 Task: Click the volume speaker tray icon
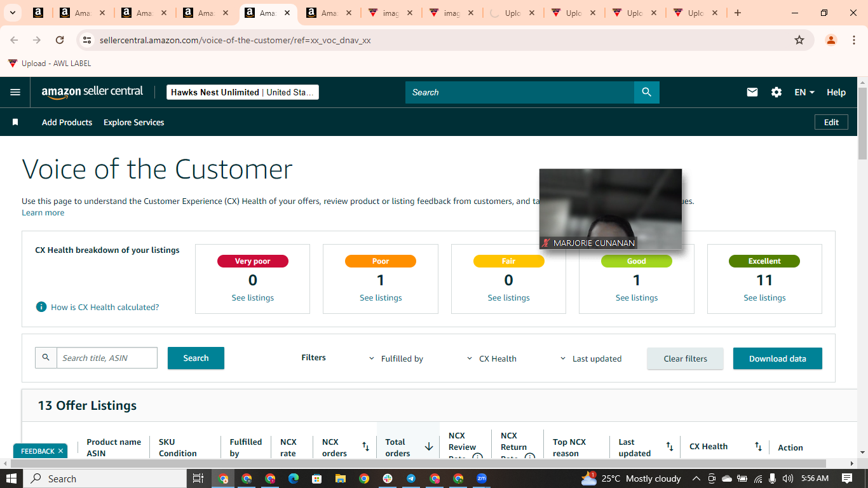point(788,478)
